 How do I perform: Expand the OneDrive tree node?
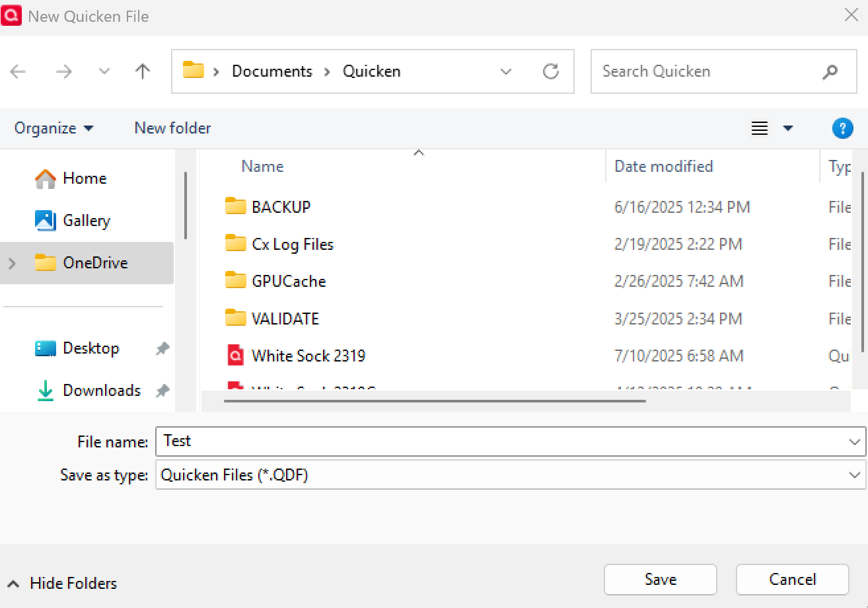coord(12,263)
